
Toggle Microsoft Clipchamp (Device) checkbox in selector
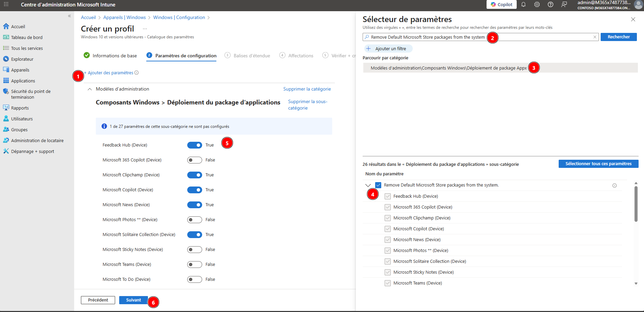point(388,218)
